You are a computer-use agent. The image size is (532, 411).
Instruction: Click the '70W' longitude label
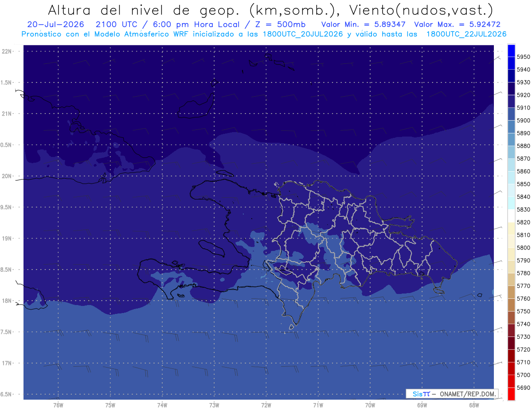coord(370,405)
